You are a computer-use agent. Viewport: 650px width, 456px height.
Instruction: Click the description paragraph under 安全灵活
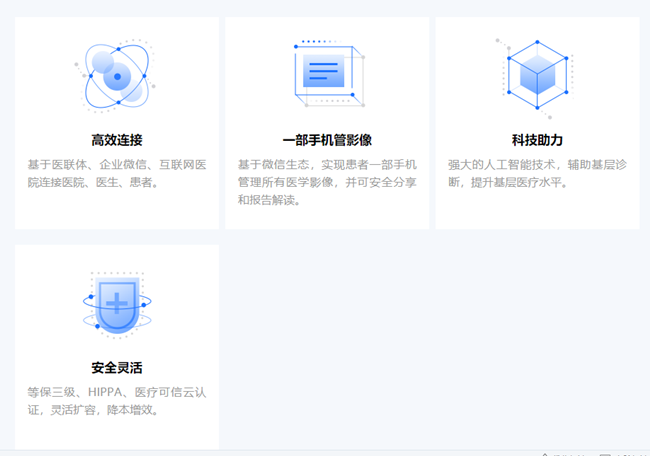[x=117, y=401]
